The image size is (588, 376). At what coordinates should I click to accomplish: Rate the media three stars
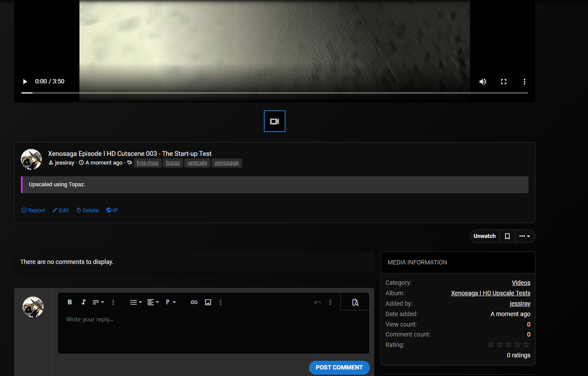click(508, 345)
